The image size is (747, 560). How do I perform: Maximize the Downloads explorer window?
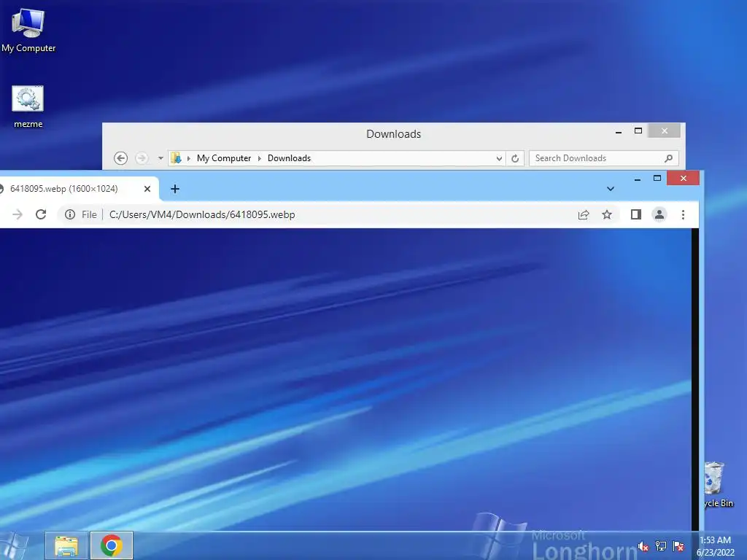[638, 131]
